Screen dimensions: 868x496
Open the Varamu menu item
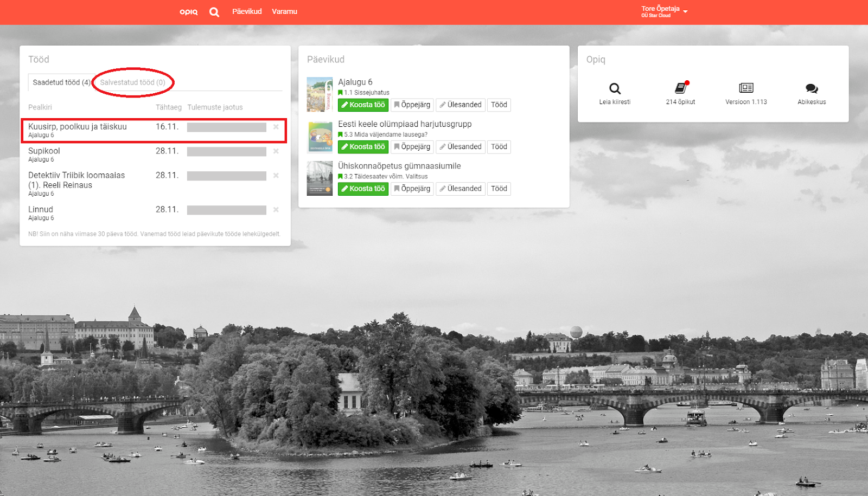[284, 11]
